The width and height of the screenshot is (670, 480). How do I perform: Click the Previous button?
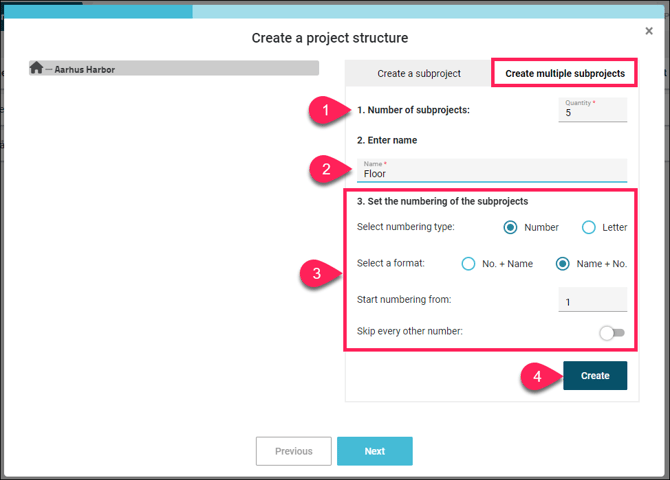293,451
